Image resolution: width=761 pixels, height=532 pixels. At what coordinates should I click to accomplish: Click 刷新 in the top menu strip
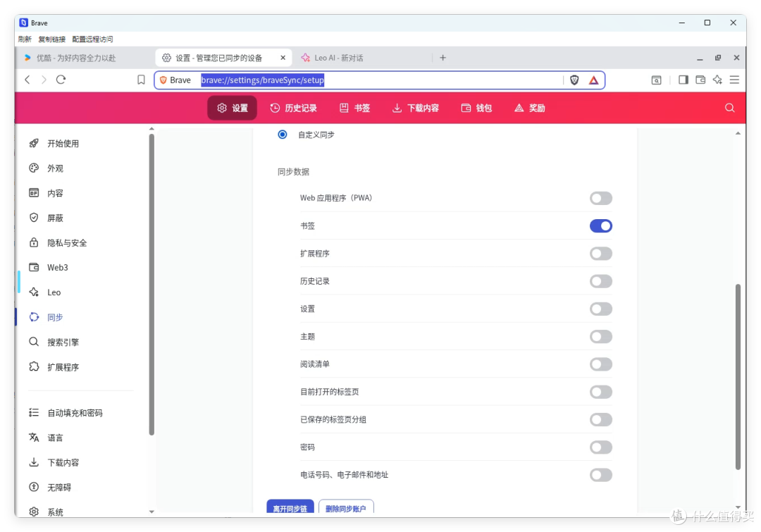click(25, 39)
